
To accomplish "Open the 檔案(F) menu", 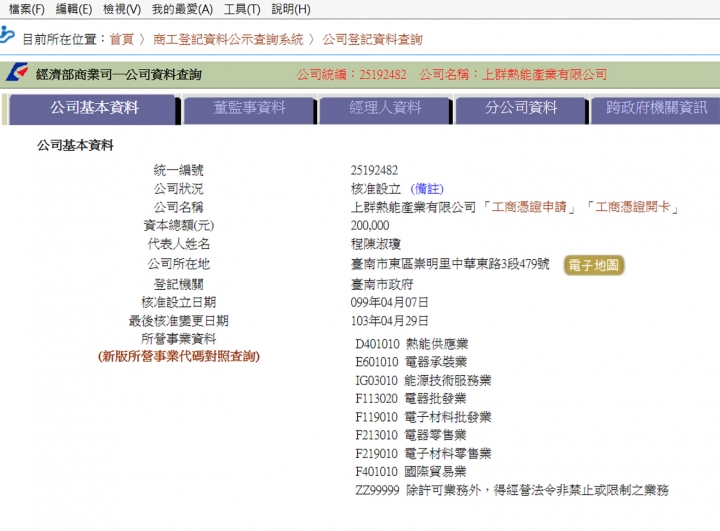I will [26, 9].
